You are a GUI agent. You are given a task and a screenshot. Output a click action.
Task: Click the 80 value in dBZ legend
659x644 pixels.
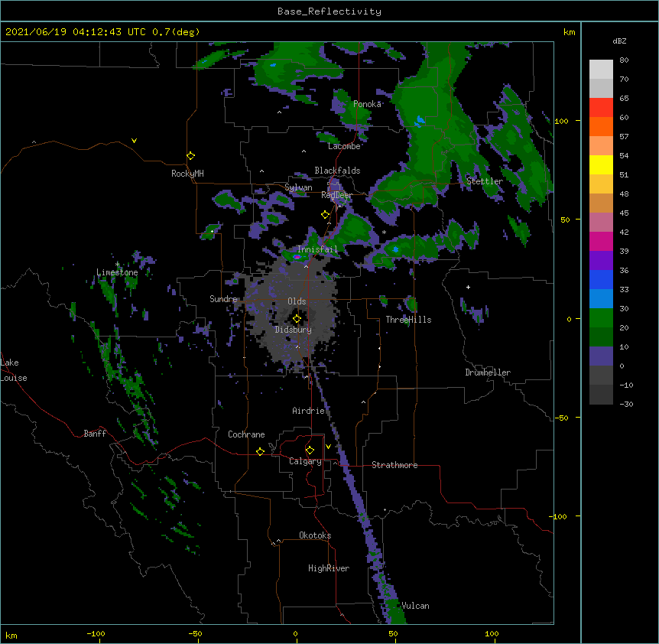(624, 60)
